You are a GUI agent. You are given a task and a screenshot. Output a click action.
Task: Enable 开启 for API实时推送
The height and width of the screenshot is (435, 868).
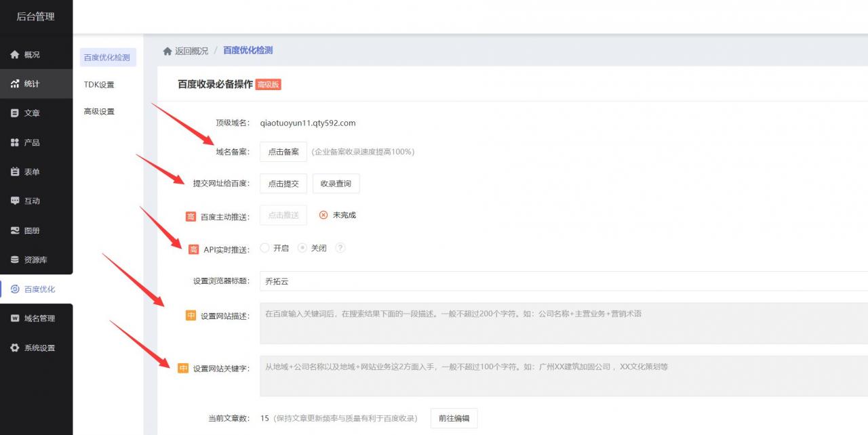[x=264, y=248]
